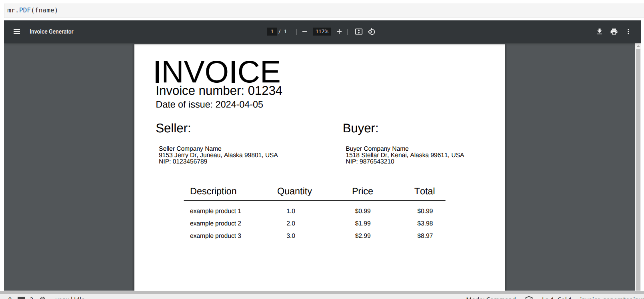644x299 pixels.
Task: Click the Seller Company Name text
Action: point(190,149)
